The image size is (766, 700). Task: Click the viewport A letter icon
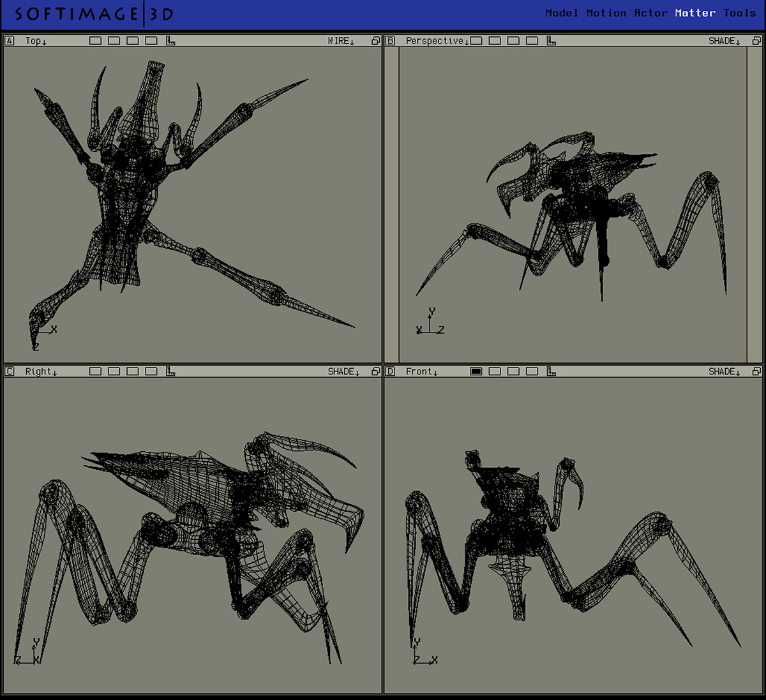[10, 41]
